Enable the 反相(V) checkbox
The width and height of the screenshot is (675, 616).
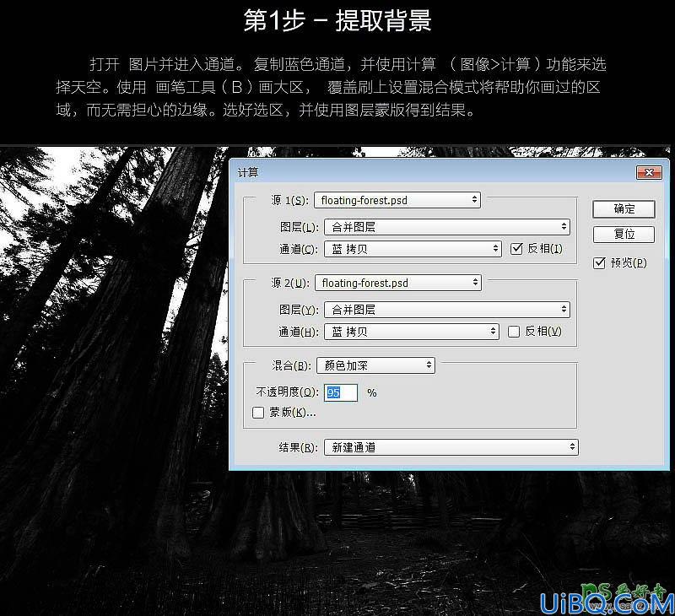click(x=514, y=332)
